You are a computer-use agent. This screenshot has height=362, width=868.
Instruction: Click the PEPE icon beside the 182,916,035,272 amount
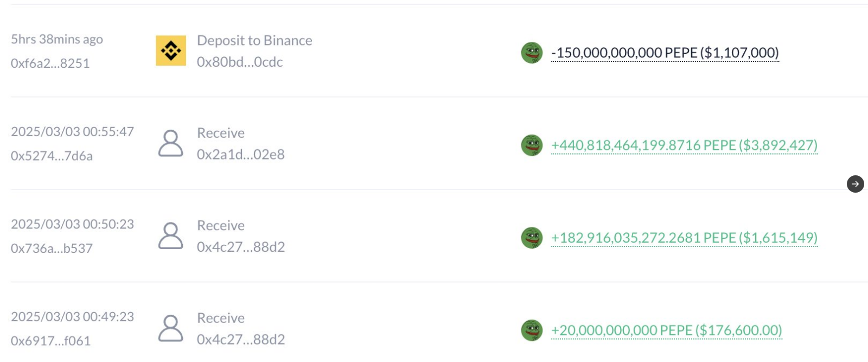532,238
